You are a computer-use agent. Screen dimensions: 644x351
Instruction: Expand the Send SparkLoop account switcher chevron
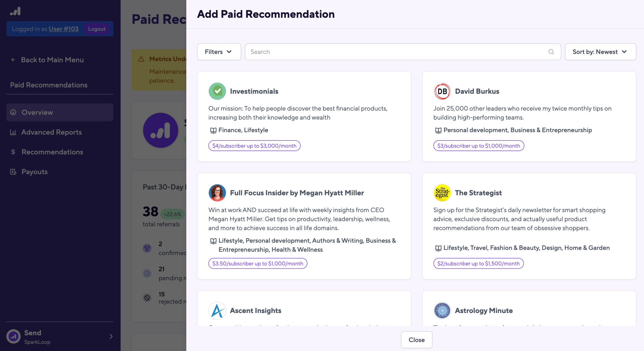click(x=111, y=337)
